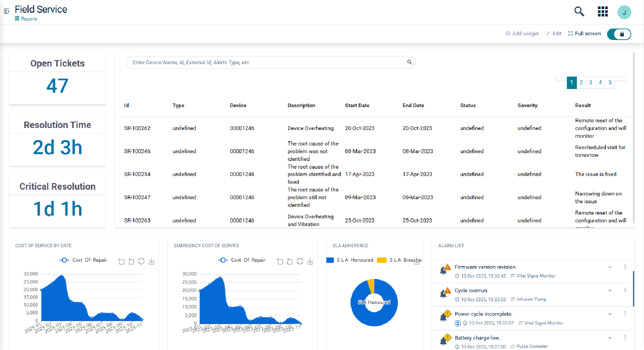Click the clock icon on Cycle overrun alarm
Screen dimensions: 644x350
click(x=457, y=299)
